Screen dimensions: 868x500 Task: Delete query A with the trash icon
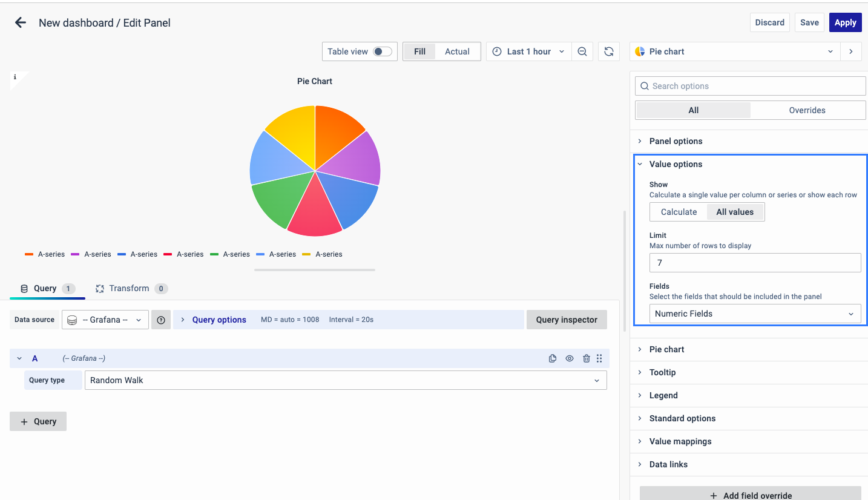click(x=586, y=358)
